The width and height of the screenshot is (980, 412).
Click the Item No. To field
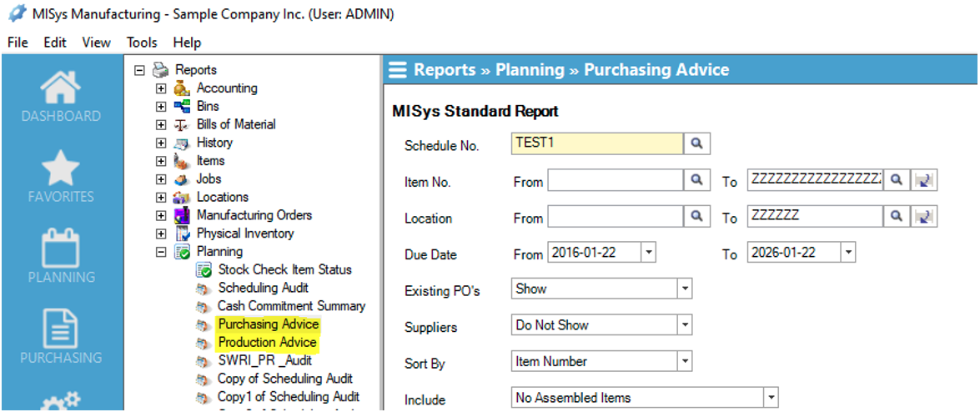(x=815, y=181)
